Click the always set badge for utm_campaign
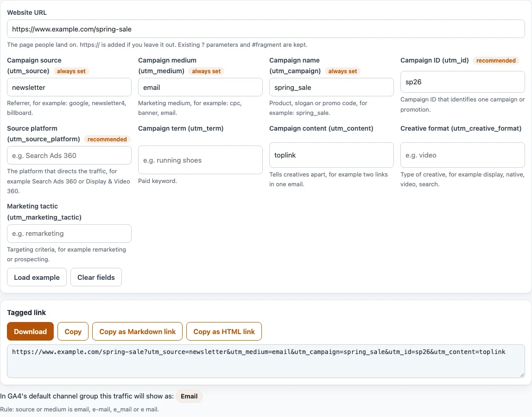The width and height of the screenshot is (532, 417). tap(342, 71)
